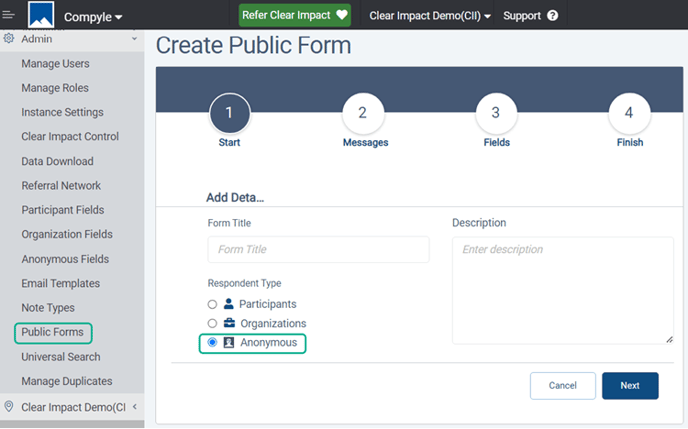Open Manage Users in sidebar
Screen dimensions: 688x429
(x=55, y=64)
